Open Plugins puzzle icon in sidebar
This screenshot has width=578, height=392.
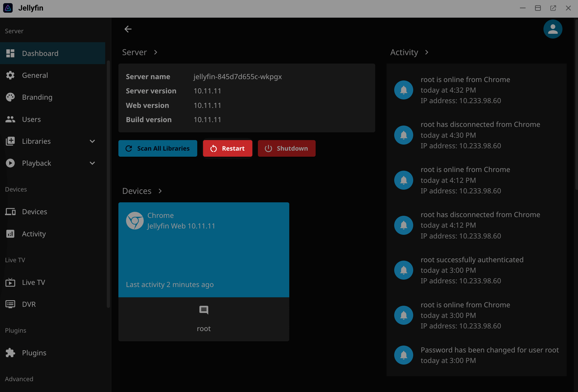click(10, 353)
